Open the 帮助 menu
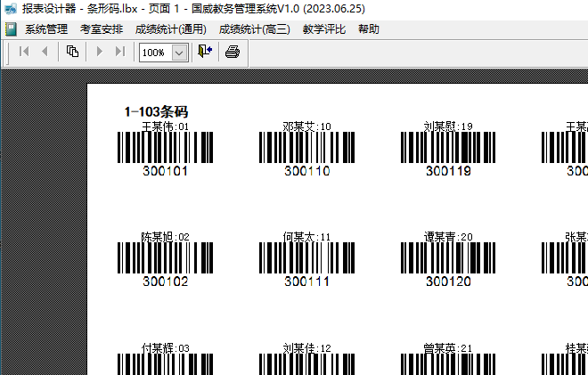Image resolution: width=588 pixels, height=375 pixels. pos(369,29)
